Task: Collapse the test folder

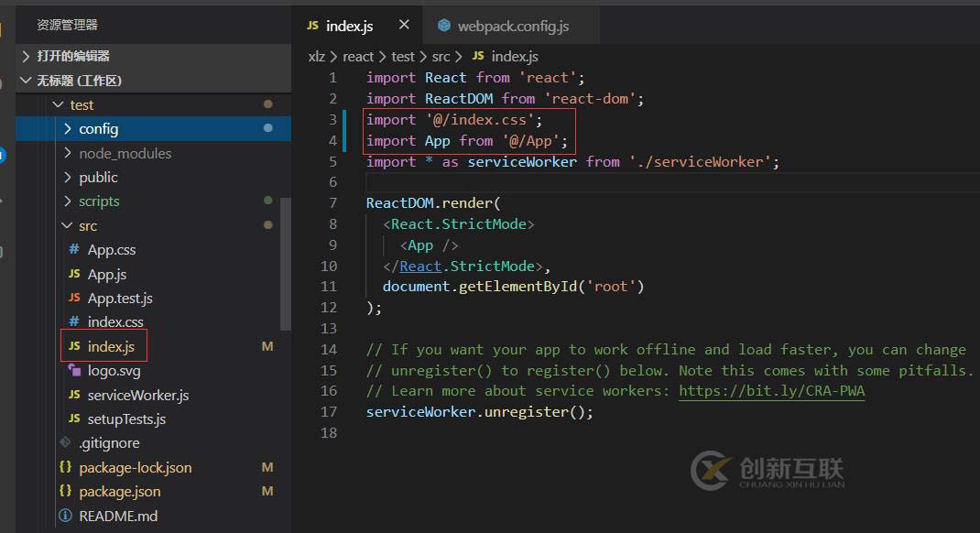Action: pos(59,105)
